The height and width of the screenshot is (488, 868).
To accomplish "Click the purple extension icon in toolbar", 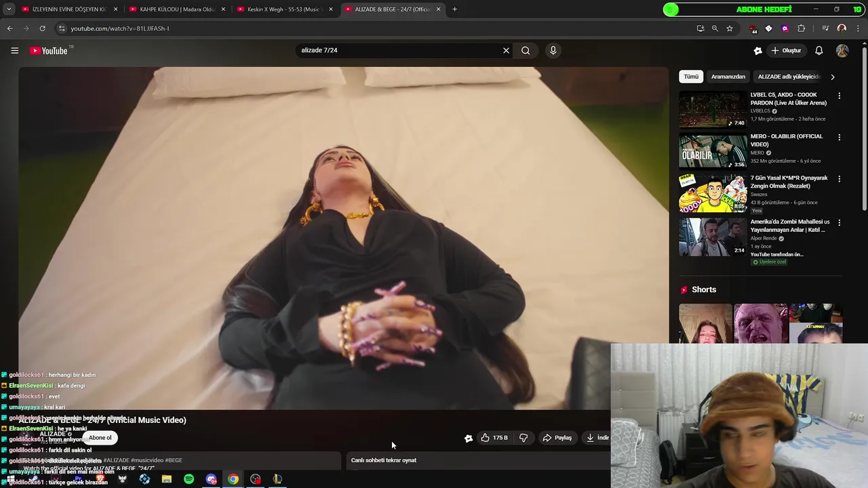I will 785,28.
